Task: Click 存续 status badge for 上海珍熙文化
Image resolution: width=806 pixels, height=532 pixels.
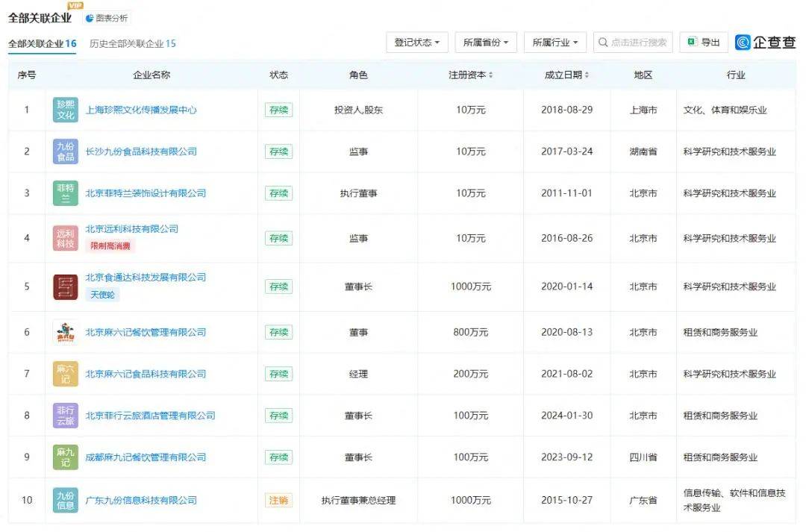Action: click(278, 110)
